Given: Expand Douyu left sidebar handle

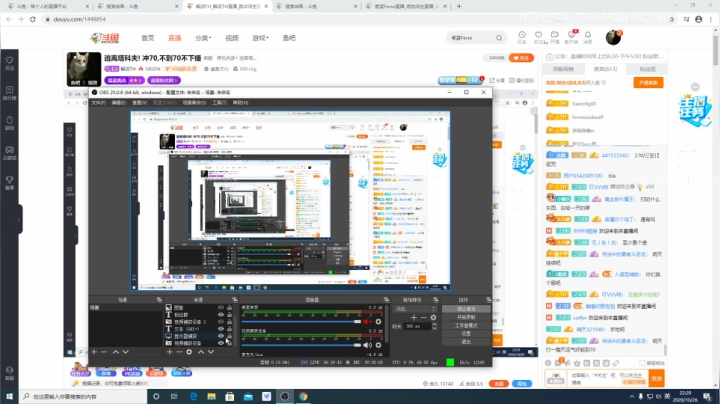Looking at the screenshot, I should coord(19,220).
